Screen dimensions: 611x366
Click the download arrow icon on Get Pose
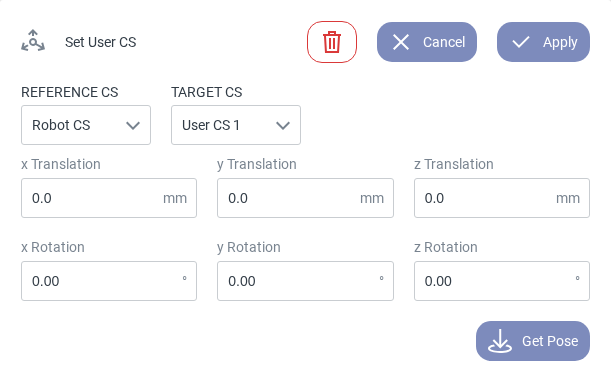[500, 341]
